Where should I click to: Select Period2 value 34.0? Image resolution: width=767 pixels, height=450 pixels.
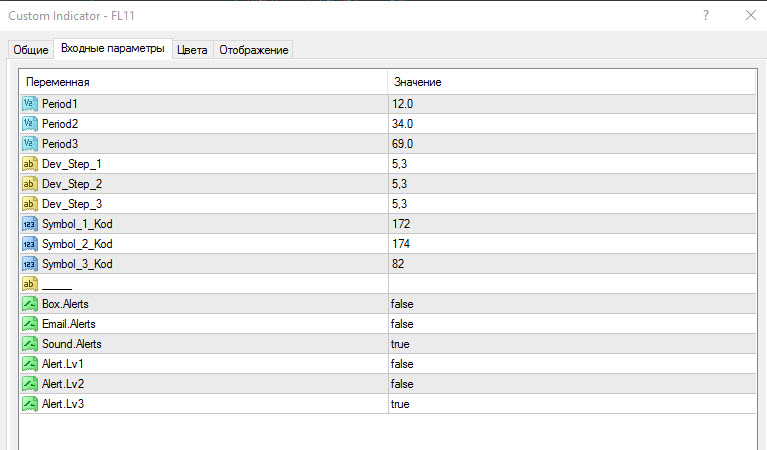click(x=402, y=124)
